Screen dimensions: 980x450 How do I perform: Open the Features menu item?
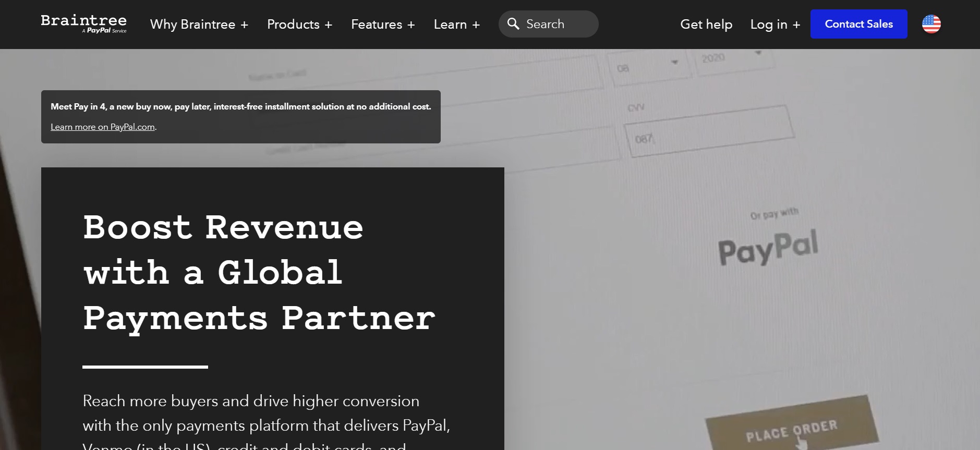[x=377, y=25]
